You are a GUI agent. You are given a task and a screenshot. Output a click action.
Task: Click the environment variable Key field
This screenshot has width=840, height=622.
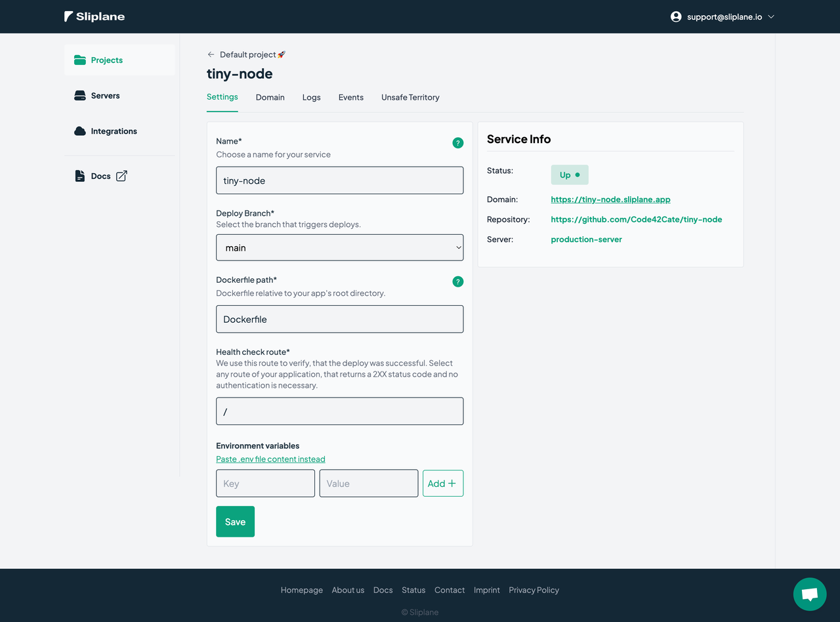(x=265, y=484)
